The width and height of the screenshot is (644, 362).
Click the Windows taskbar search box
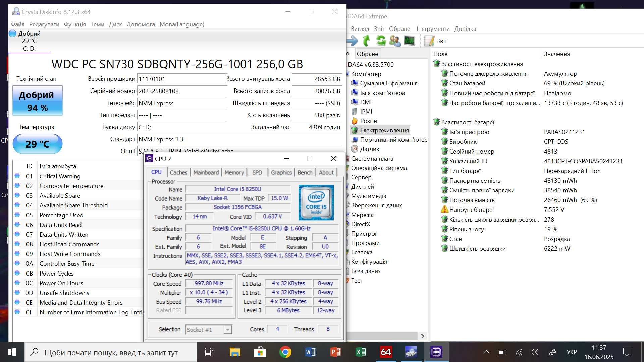(x=111, y=352)
